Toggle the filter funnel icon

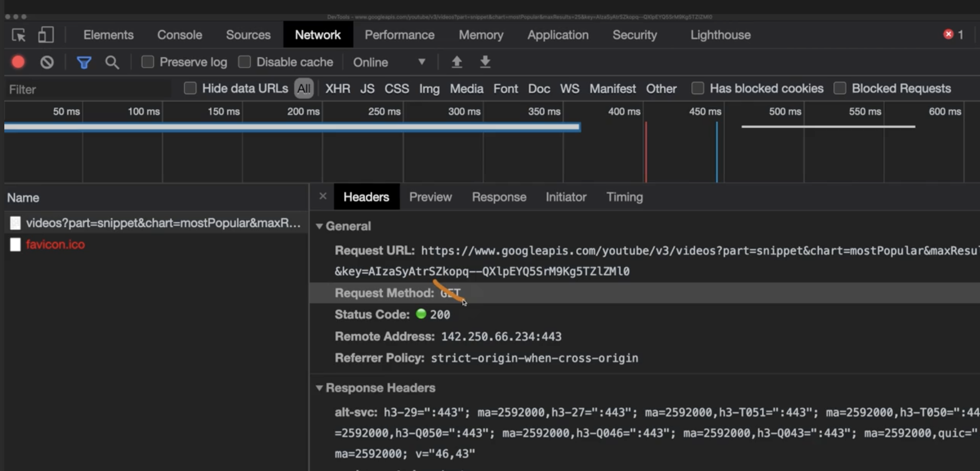(x=84, y=62)
